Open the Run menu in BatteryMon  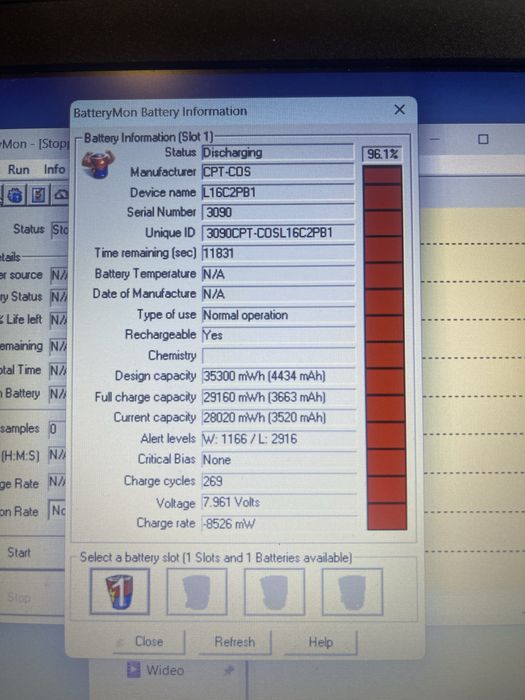[19, 170]
